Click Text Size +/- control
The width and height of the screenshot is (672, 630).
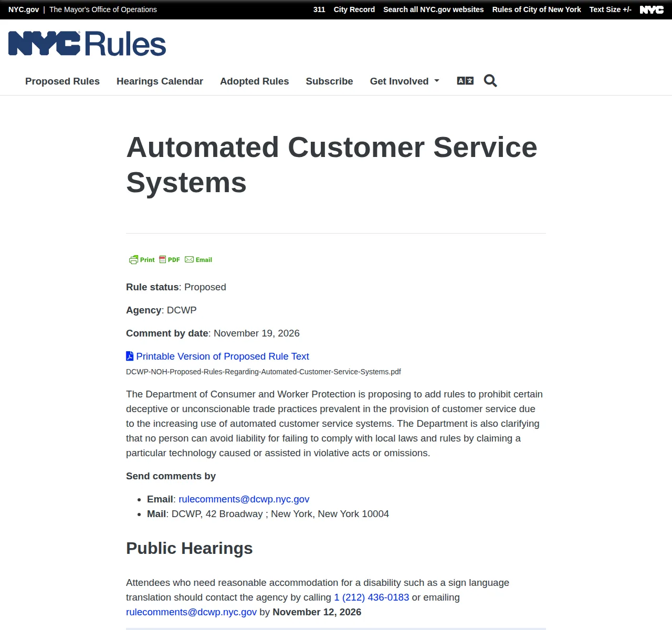click(611, 9)
